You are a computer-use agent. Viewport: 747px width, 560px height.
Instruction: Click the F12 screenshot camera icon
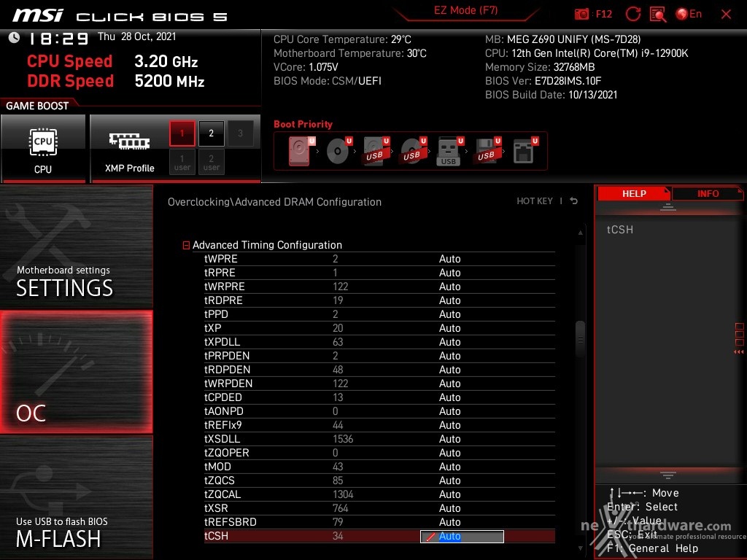(x=581, y=15)
